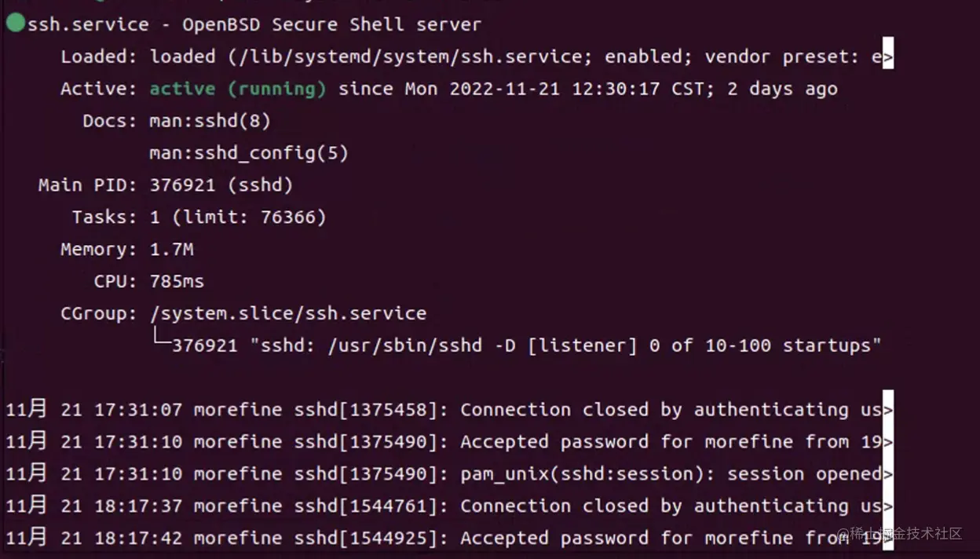This screenshot has height=559, width=980.
Task: Click the truncation marker on the sshd[1375490] Accepted password line
Action: click(x=887, y=442)
